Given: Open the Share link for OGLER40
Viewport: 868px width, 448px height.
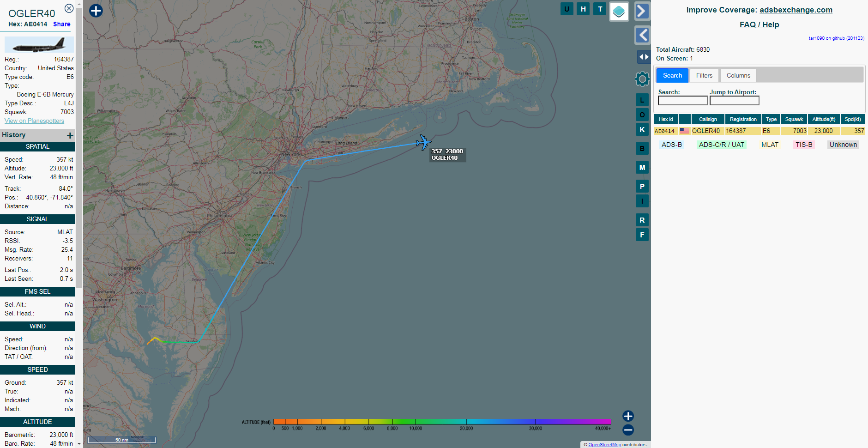Looking at the screenshot, I should pos(62,24).
